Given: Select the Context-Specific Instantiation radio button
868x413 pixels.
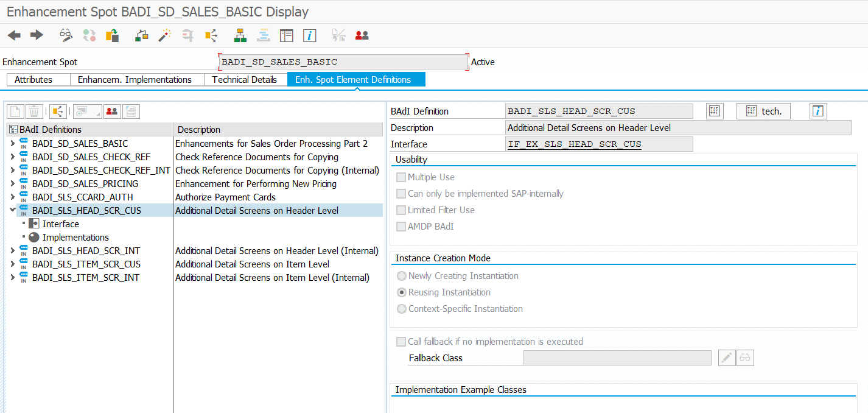Looking at the screenshot, I should pos(402,309).
